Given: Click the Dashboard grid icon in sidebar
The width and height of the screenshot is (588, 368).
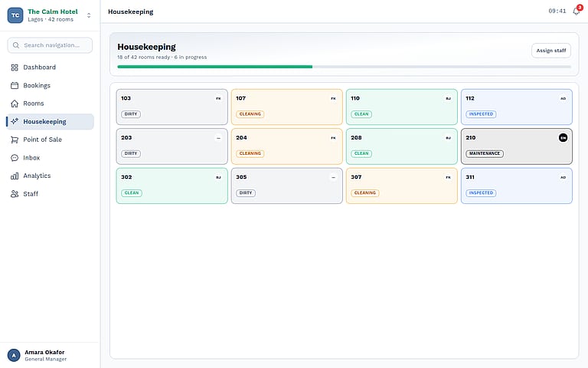Looking at the screenshot, I should pyautogui.click(x=15, y=67).
